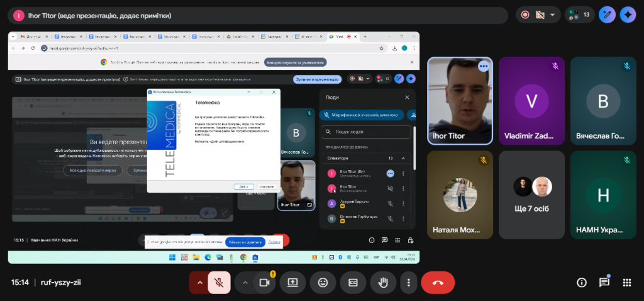Image resolution: width=644 pixels, height=301 pixels.
Task: Turn on captions icon
Action: click(x=353, y=283)
